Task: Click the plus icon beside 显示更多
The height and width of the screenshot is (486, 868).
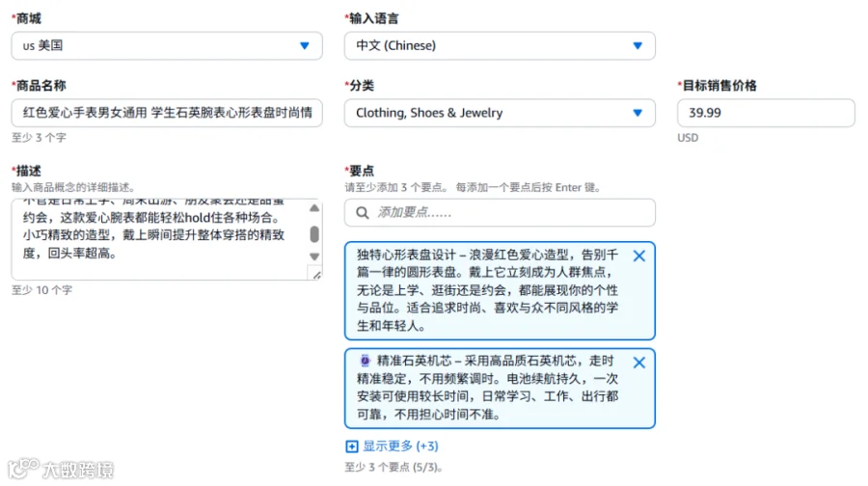Action: (x=351, y=446)
